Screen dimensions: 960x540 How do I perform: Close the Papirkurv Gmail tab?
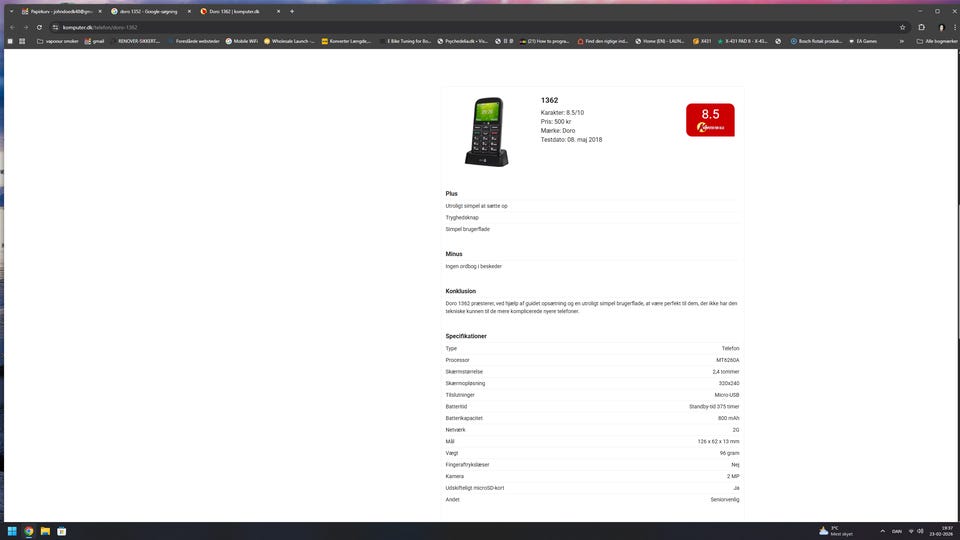tap(100, 11)
